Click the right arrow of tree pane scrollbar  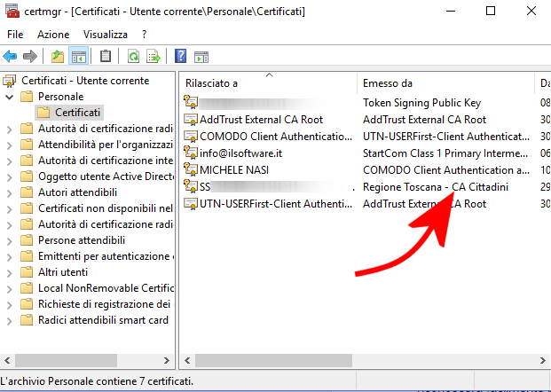coord(167,360)
